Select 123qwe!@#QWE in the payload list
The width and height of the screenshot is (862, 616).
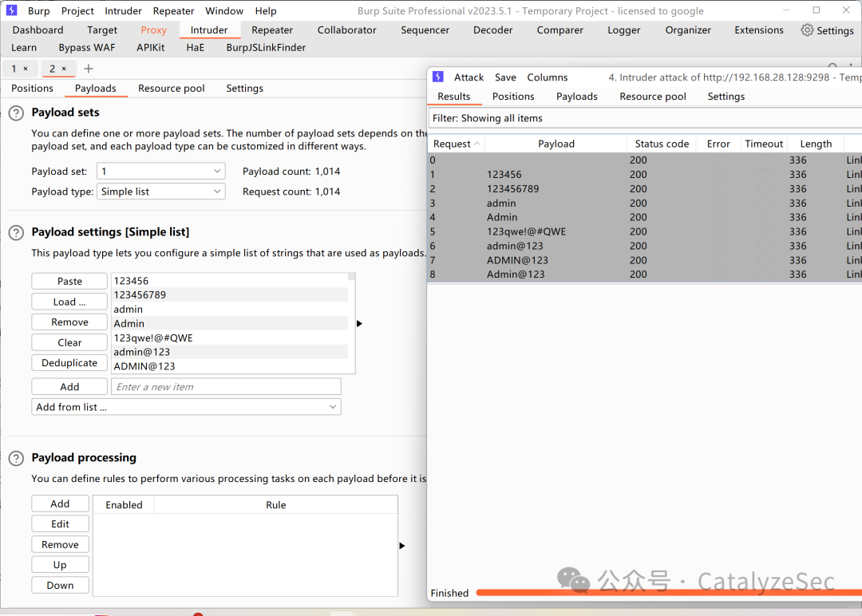click(231, 338)
